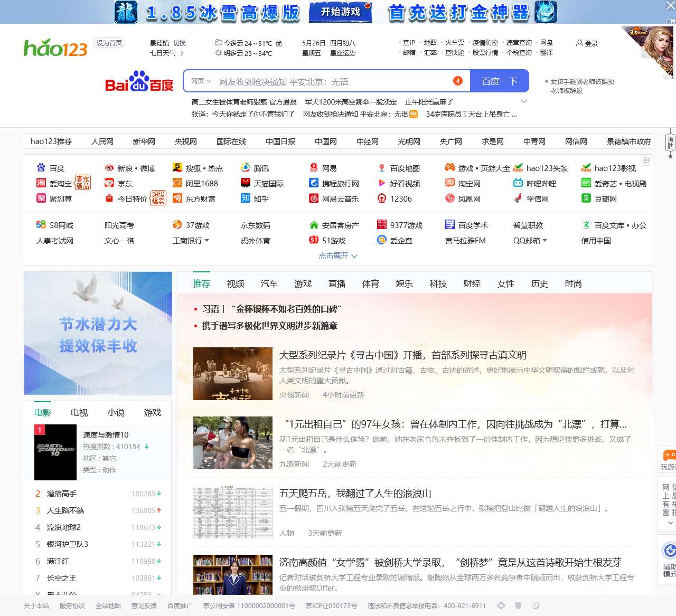The width and height of the screenshot is (676, 616).
Task: Open the 济南高颜值女学霸 article thumbnail
Action: click(233, 575)
